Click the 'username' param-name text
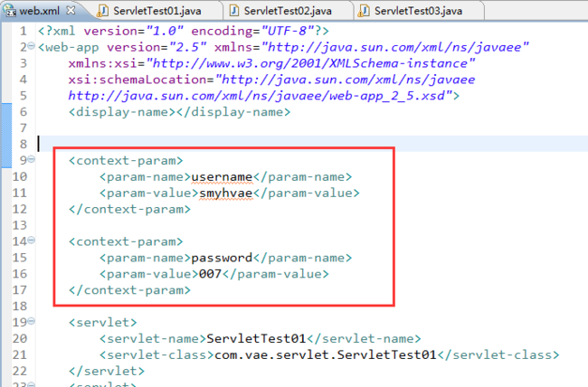Viewport: 588px width, 387px height. pyautogui.click(x=222, y=177)
